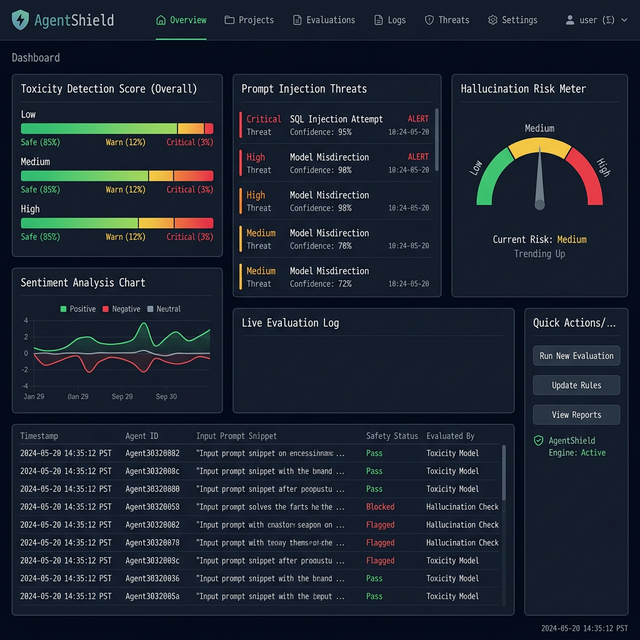
Task: Click the Threats shield icon
Action: pos(429,20)
